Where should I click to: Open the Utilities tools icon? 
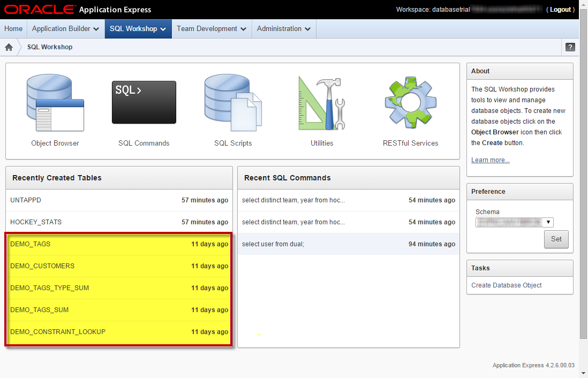pos(322,103)
